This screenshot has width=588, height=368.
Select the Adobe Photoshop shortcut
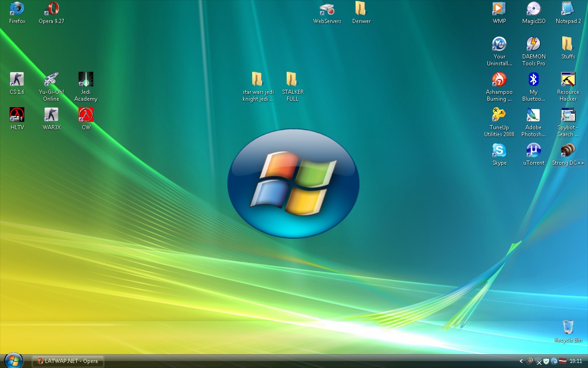click(x=534, y=122)
